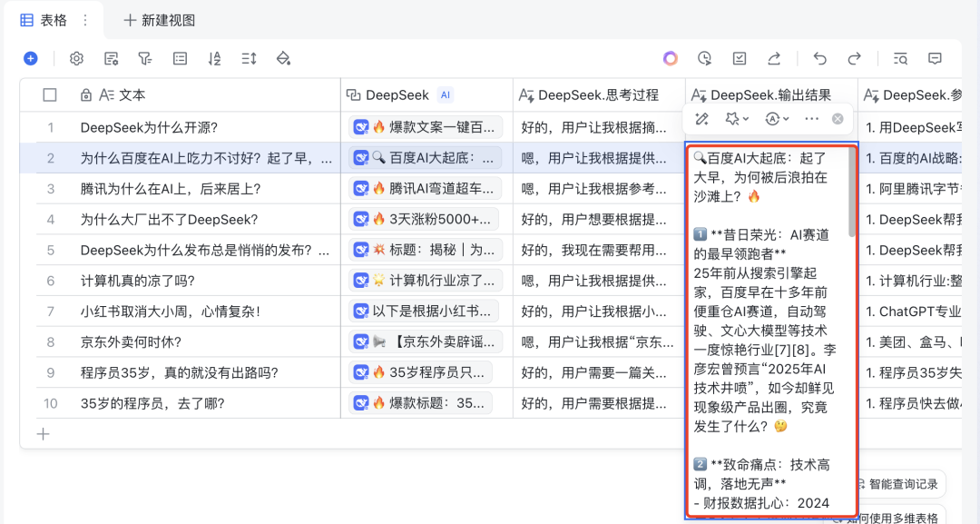Click the lock icon in 文本 header
Screen dimensions: 980x524
(86, 95)
